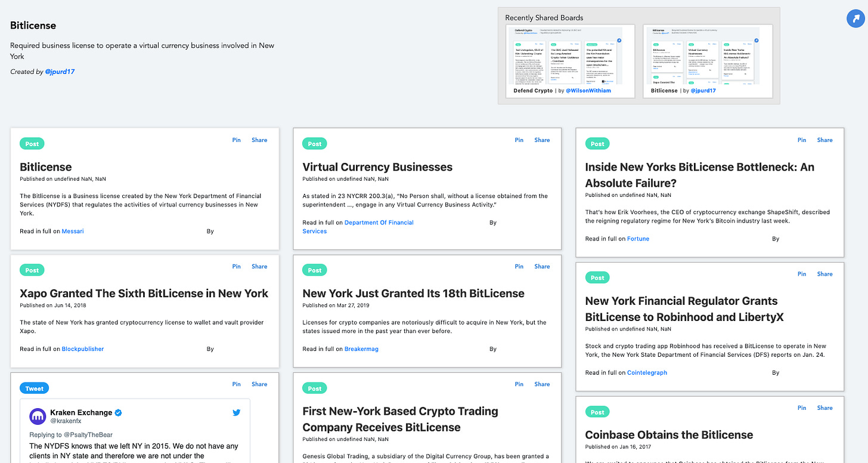Click the Kraken Exchange avatar logo
Viewport: 868px width, 463px height.
[38, 416]
